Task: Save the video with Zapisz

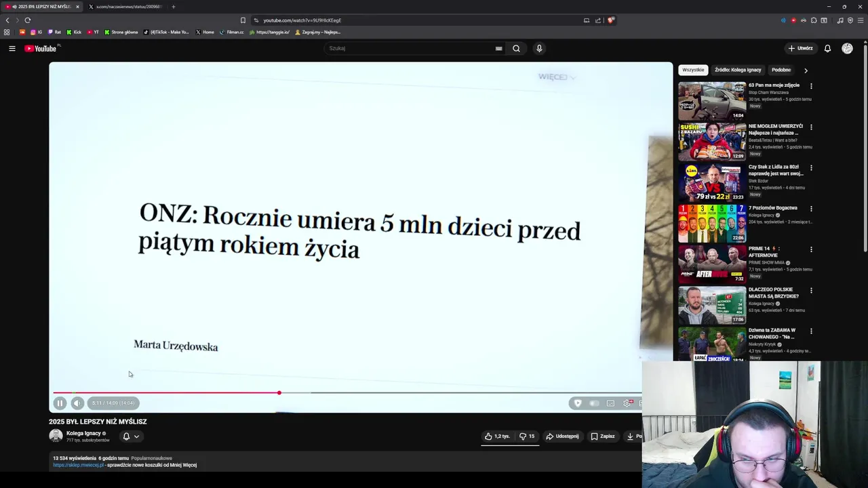Action: (x=602, y=436)
